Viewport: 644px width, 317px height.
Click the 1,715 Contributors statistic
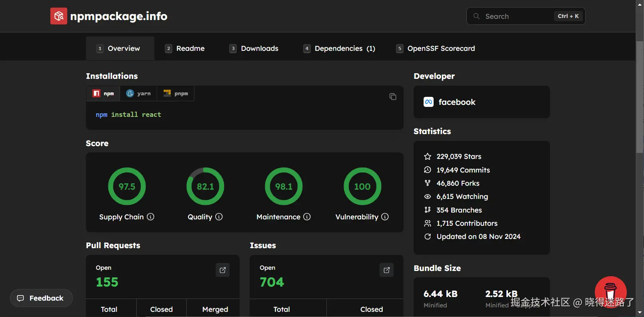tap(467, 223)
